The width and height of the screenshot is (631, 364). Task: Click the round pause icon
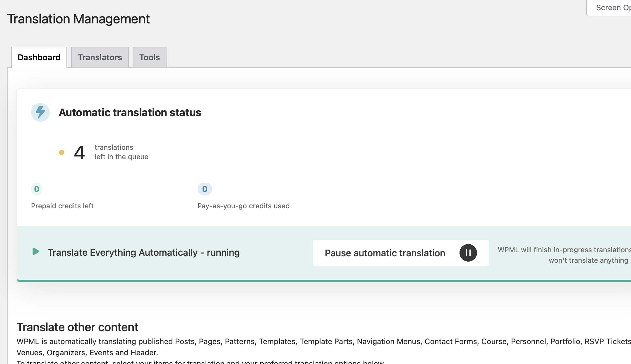468,253
